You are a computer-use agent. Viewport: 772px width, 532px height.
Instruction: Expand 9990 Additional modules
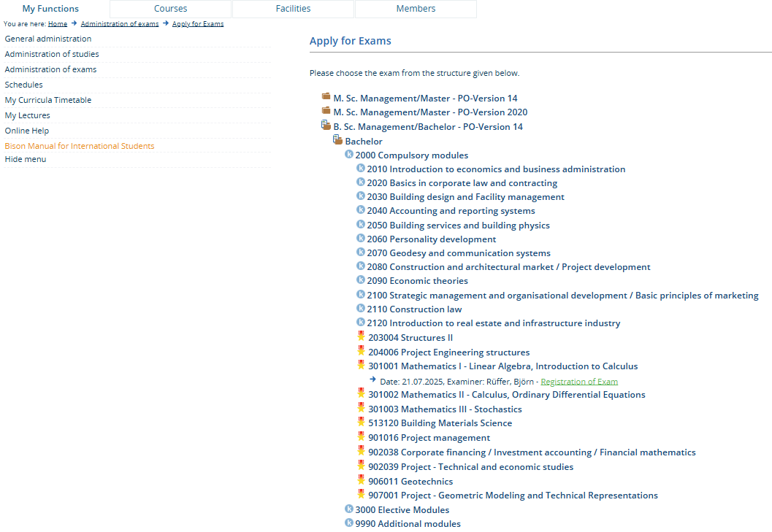tap(408, 524)
